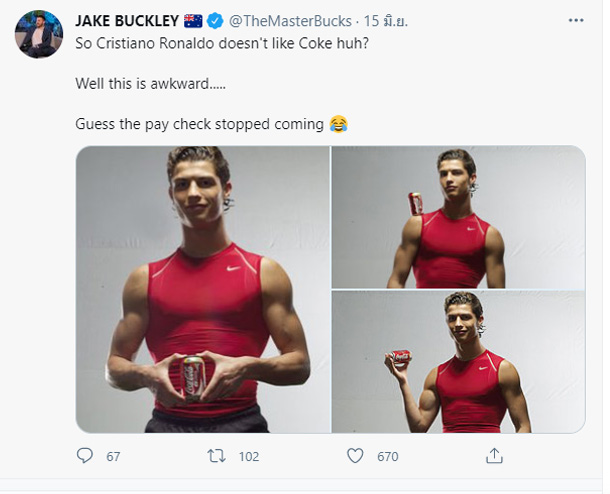Click the blue verified badge

point(215,21)
